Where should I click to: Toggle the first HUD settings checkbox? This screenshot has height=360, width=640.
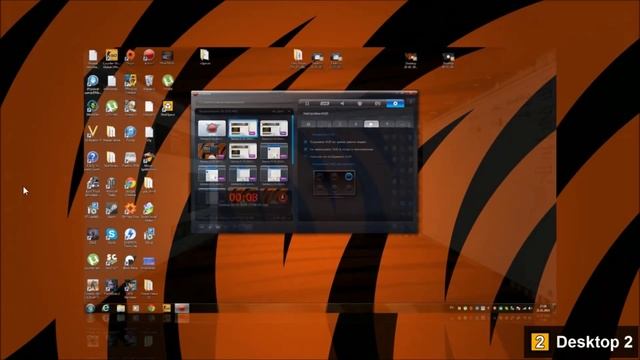pos(306,142)
